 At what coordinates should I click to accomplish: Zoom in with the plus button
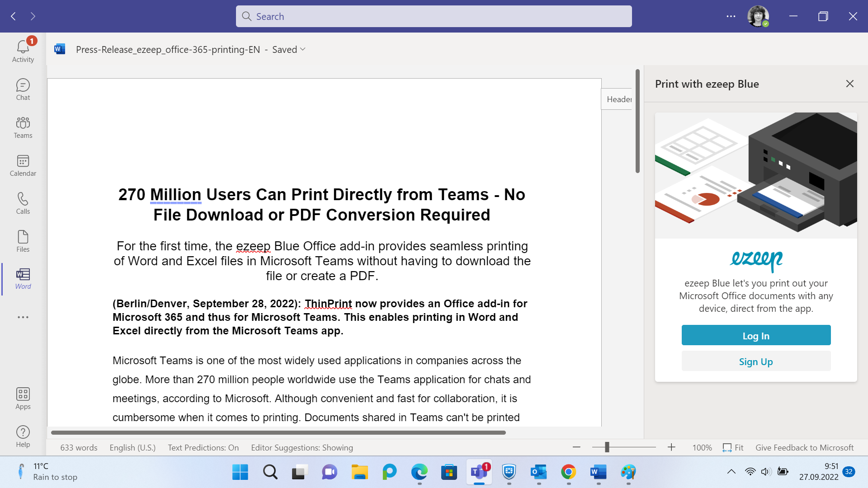pyautogui.click(x=671, y=447)
